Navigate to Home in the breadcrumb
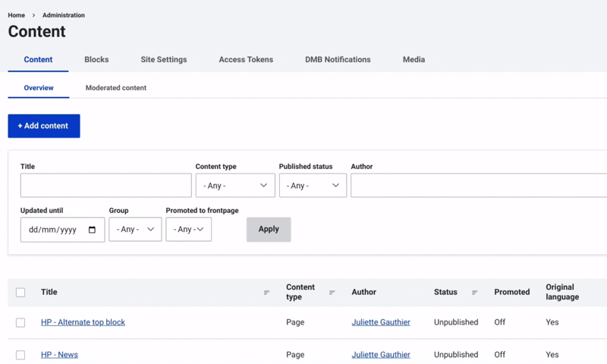The image size is (607, 364). (17, 15)
